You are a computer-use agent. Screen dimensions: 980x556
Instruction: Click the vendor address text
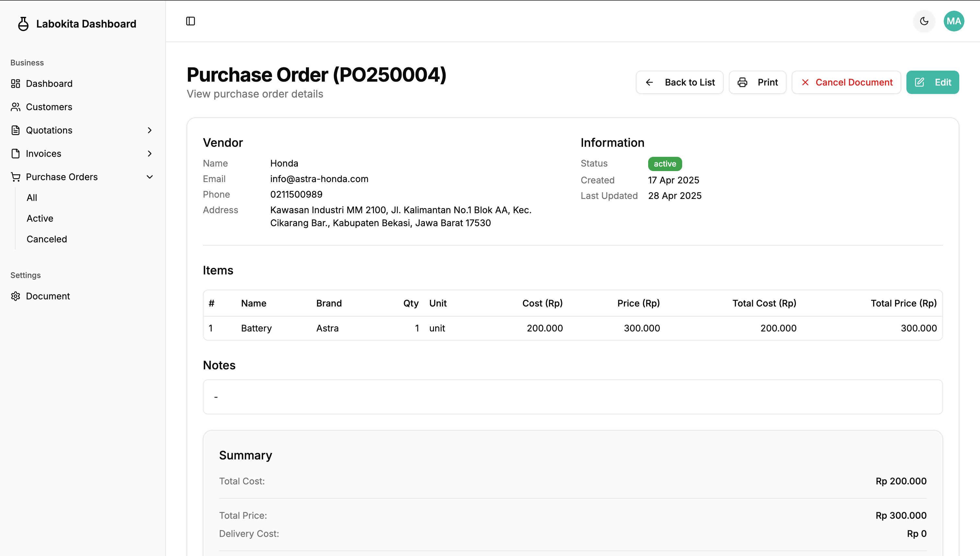tap(401, 216)
